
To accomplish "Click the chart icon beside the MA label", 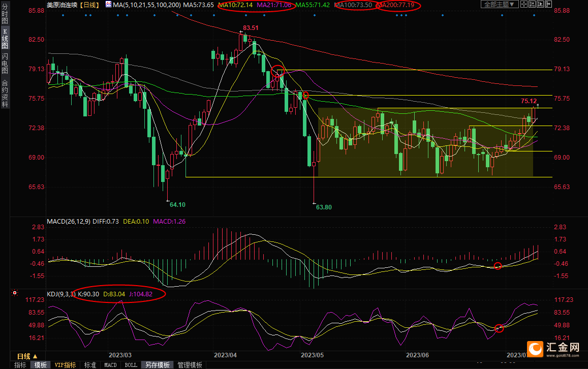I will (108, 5).
